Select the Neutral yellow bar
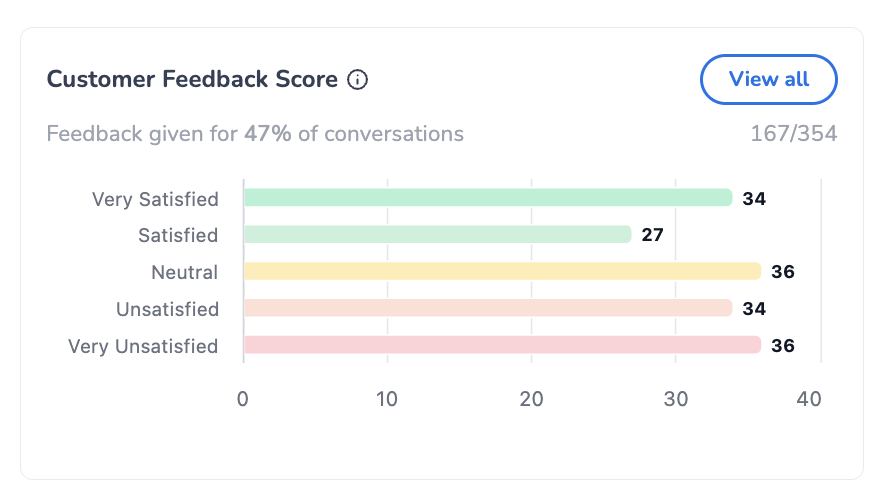Image resolution: width=886 pixels, height=504 pixels. coord(502,271)
